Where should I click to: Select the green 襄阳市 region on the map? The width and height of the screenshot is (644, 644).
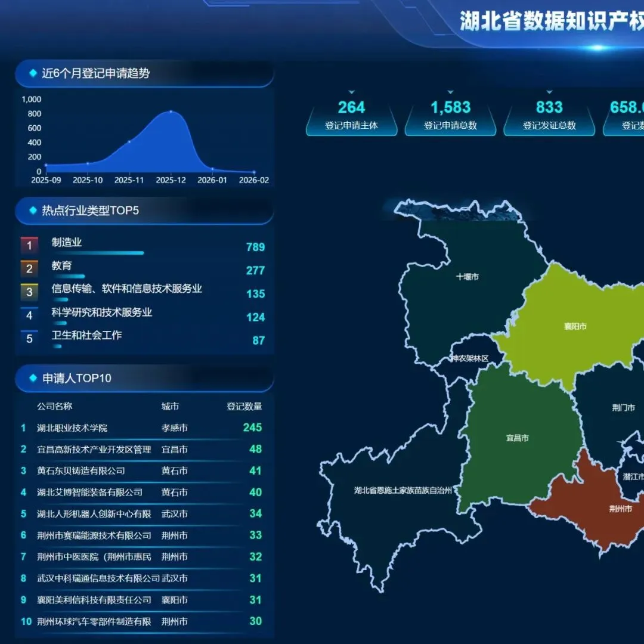coord(575,327)
